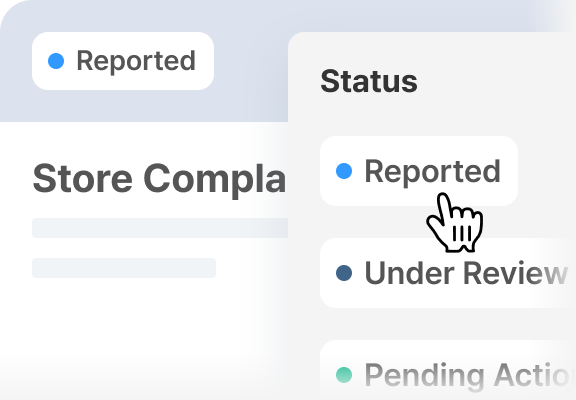Choose the Under Review status option
Image resolution: width=576 pixels, height=400 pixels.
(x=448, y=273)
